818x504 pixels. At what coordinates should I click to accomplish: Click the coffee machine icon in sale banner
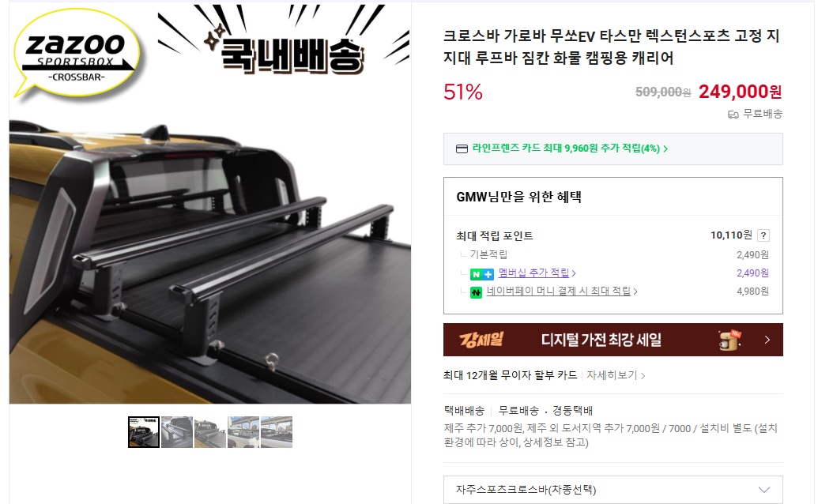[x=729, y=340]
